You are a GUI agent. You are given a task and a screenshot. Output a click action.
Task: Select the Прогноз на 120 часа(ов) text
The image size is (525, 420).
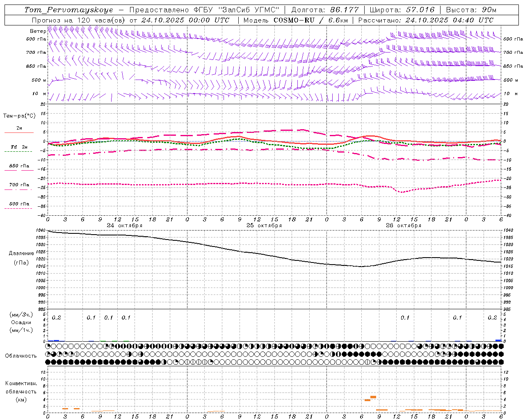tap(79, 20)
